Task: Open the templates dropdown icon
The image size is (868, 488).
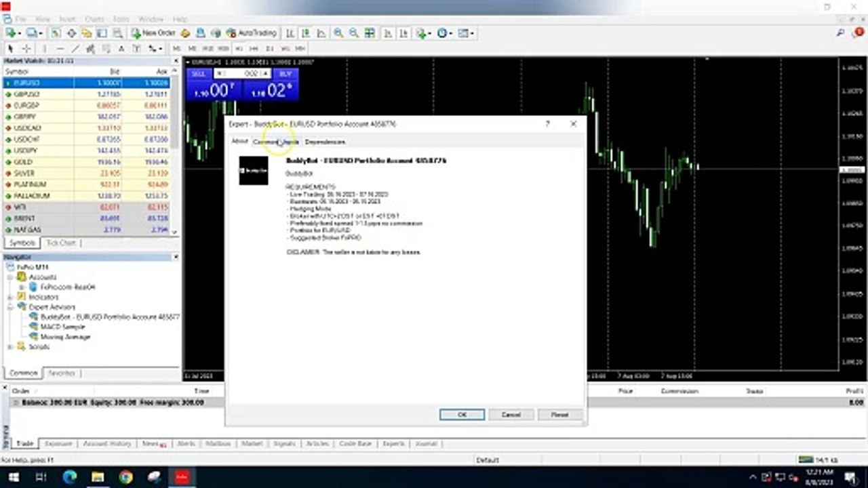Action: pyautogui.click(x=466, y=33)
